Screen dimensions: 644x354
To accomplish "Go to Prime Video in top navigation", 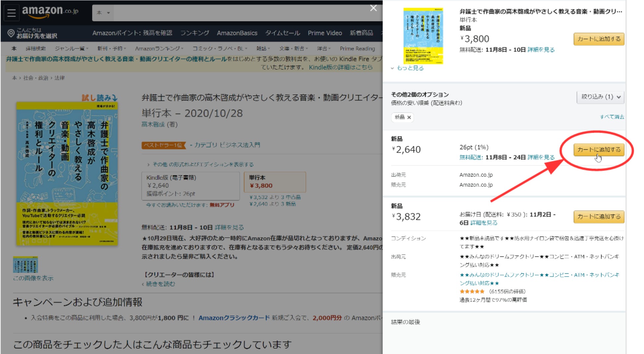I will 325,33.
